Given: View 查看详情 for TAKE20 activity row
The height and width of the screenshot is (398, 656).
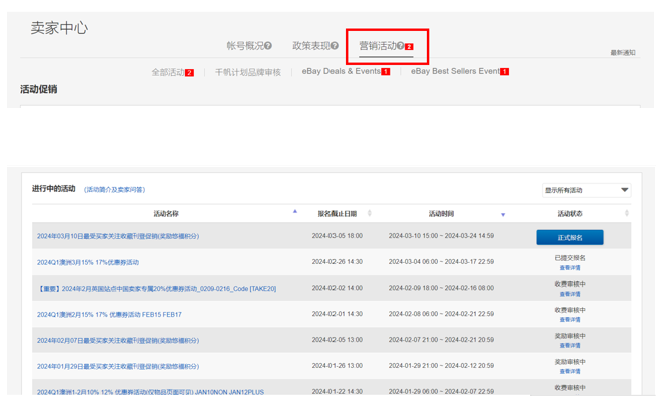Looking at the screenshot, I should pos(570,294).
